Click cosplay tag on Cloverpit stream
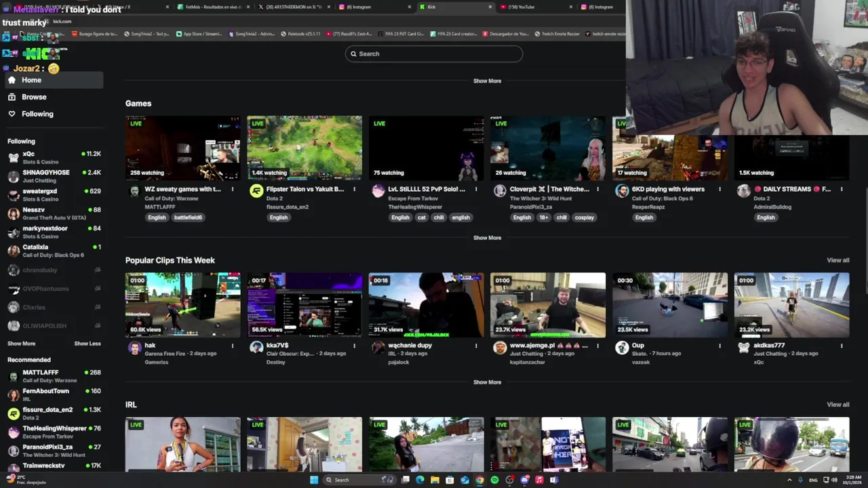Viewport: 868px width, 488px height. 584,218
